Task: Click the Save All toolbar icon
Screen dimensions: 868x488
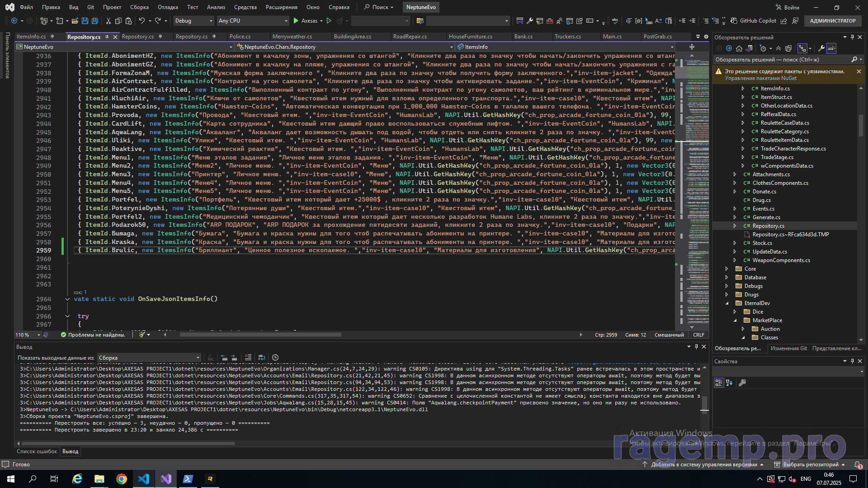Action: [x=95, y=21]
